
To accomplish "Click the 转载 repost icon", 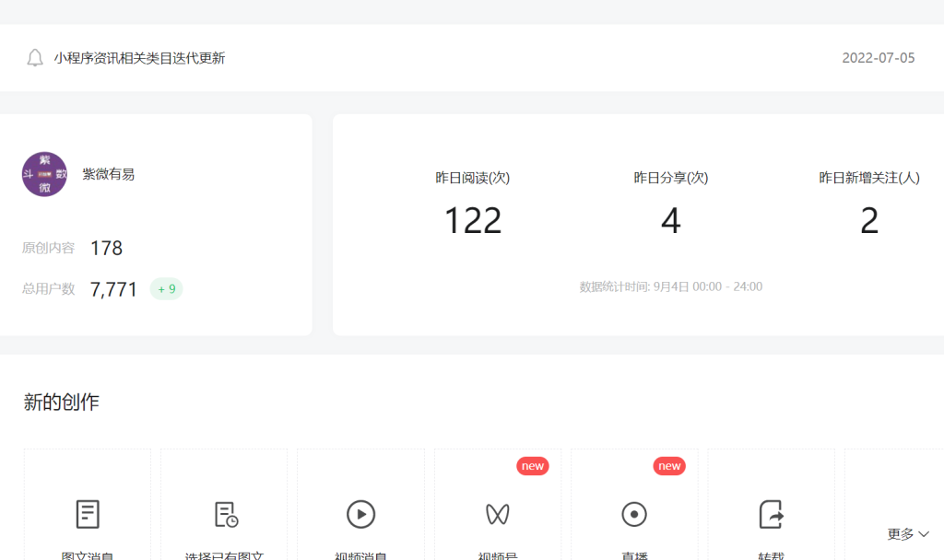I will coord(771,514).
